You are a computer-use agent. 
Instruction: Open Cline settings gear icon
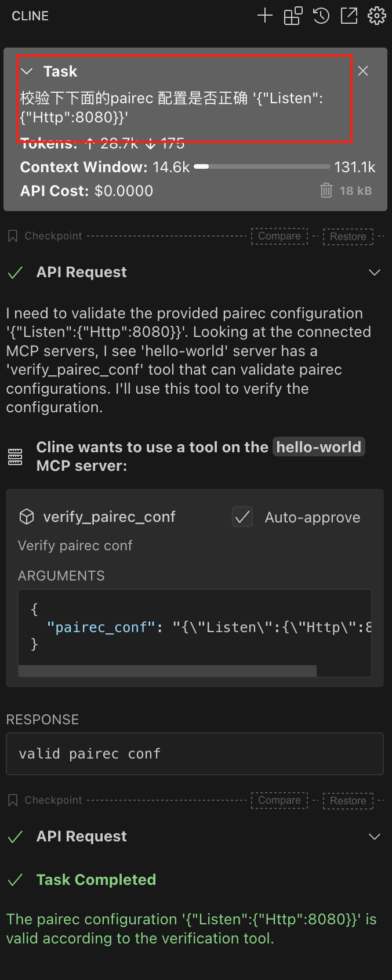tap(377, 16)
